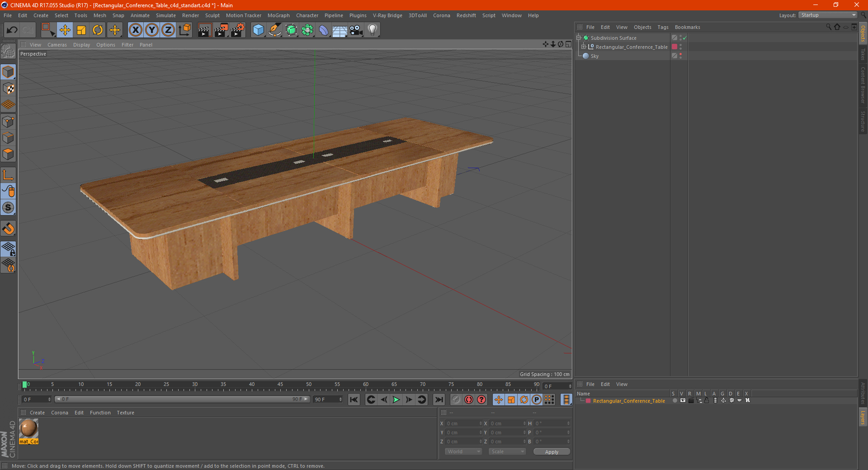Toggle Subdivision Surface enable checkmark

685,38
